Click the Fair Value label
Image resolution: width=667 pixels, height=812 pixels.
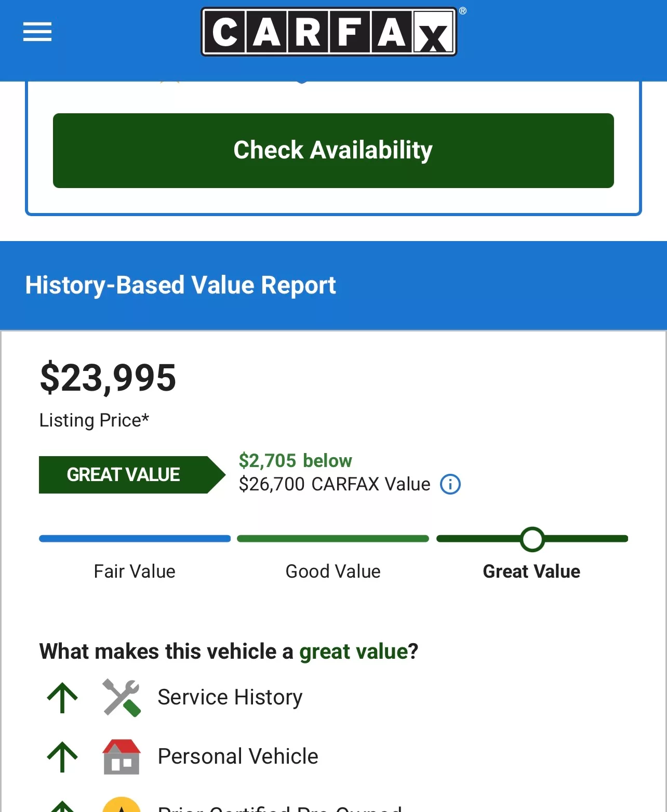[135, 571]
